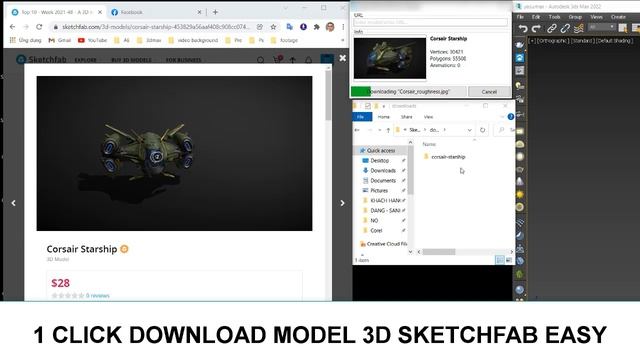
Task: Open Documents in Explorer sidebar
Action: (x=379, y=180)
